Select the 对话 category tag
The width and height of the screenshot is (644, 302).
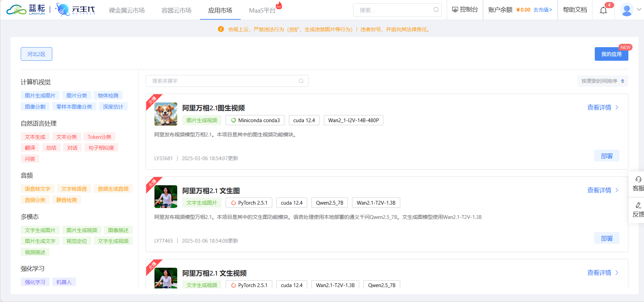(72, 148)
